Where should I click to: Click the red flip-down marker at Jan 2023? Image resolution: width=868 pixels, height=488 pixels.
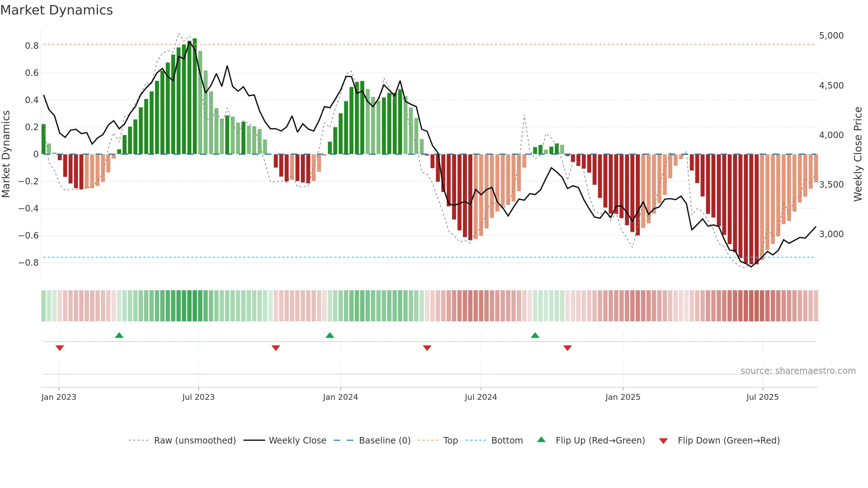pos(60,348)
